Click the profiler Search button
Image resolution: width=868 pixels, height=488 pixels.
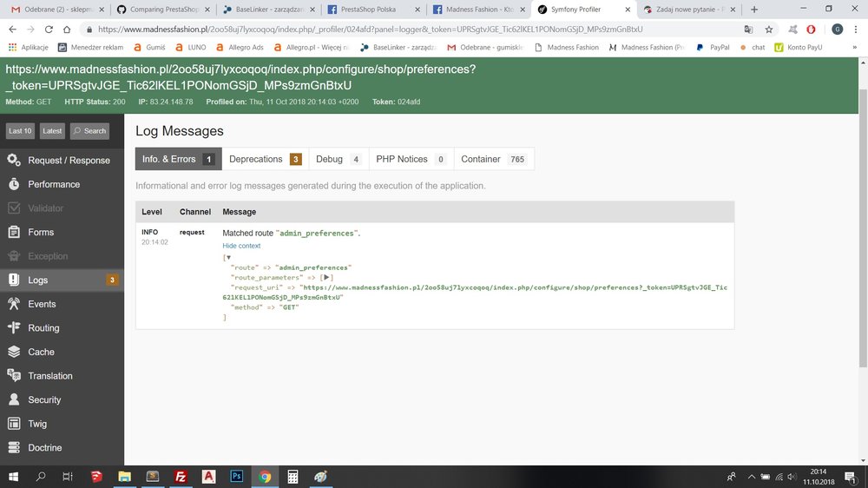click(89, 131)
